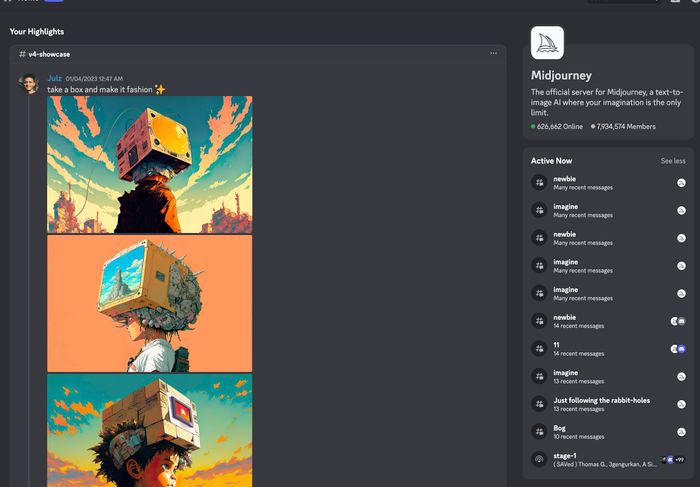Open the v4-showcase channel title

coord(49,54)
